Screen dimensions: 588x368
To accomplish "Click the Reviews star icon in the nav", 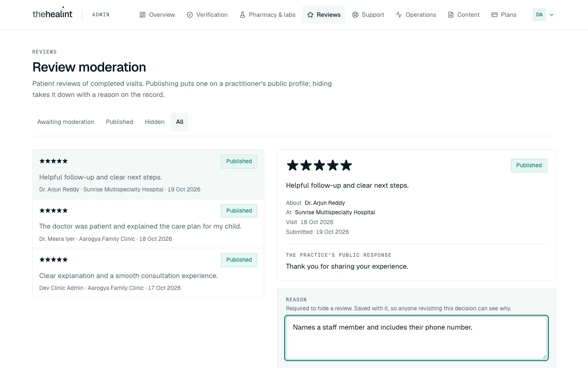I will 310,15.
